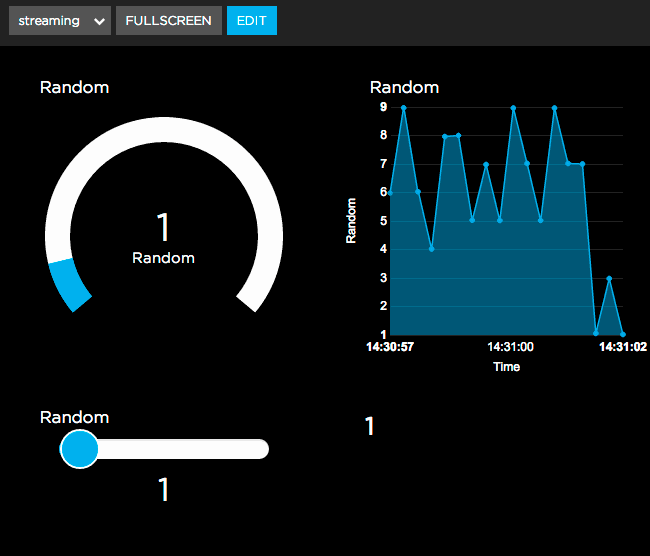Select the line chart title Random
650x556 pixels.
pyautogui.click(x=404, y=87)
